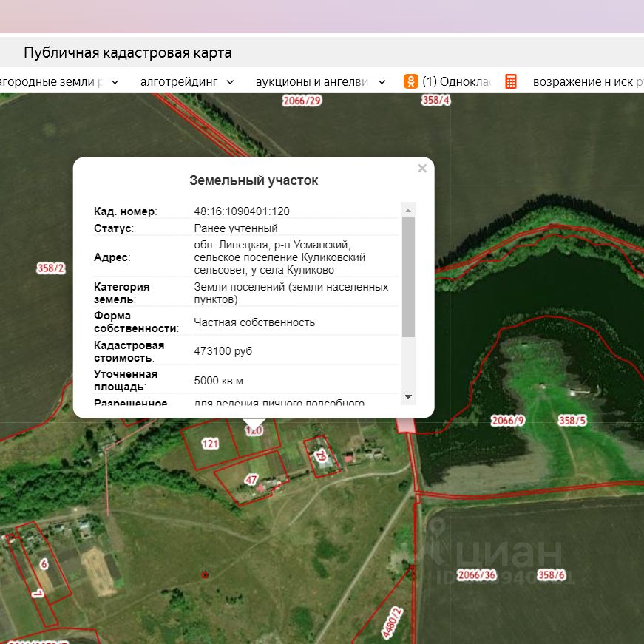This screenshot has width=644, height=644.
Task: Click map label 358/5
Action: pos(572,421)
